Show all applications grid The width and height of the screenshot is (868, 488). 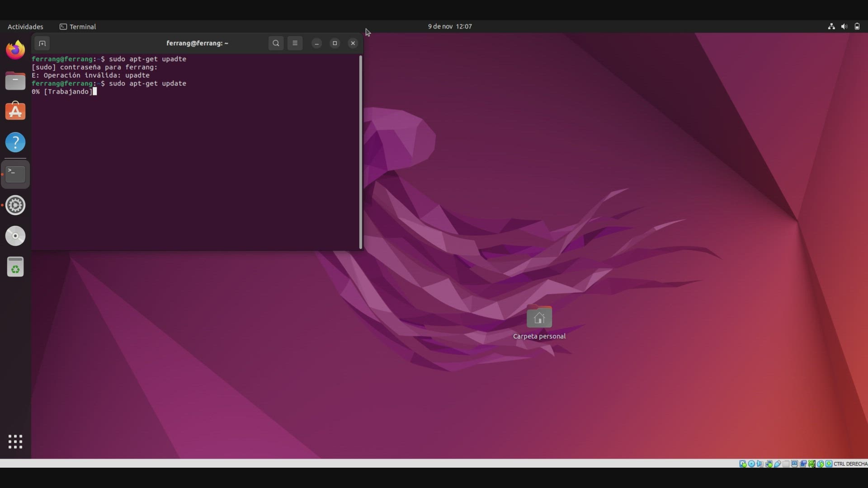pos(15,441)
